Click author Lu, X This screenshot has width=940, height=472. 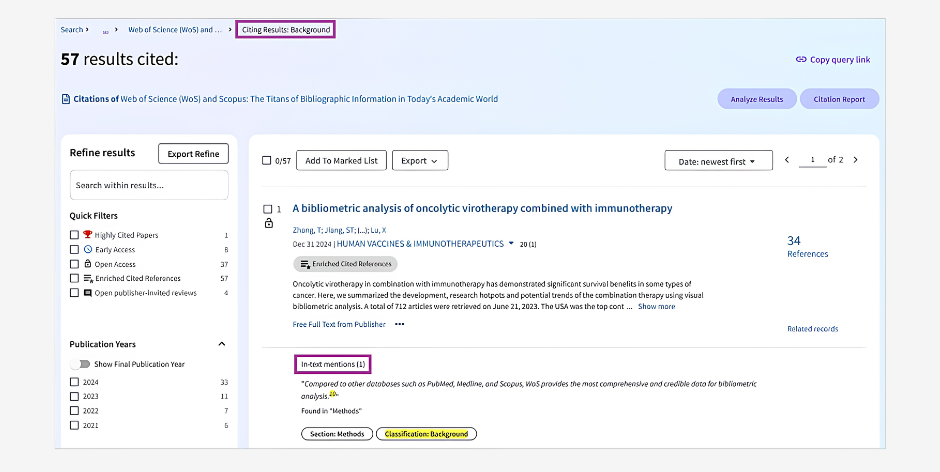[379, 230]
